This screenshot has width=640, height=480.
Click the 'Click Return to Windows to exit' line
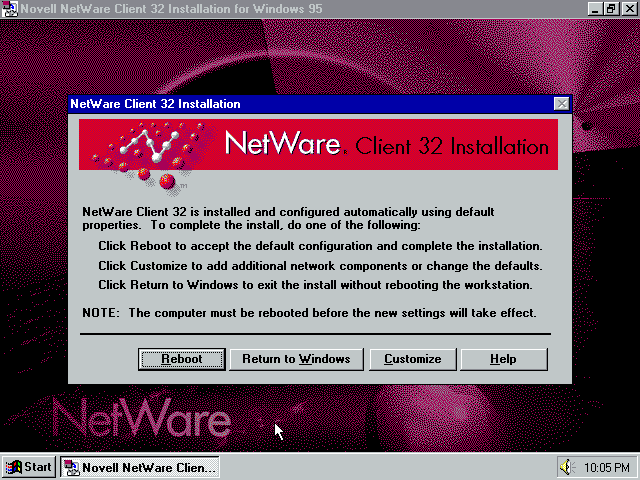(x=315, y=285)
